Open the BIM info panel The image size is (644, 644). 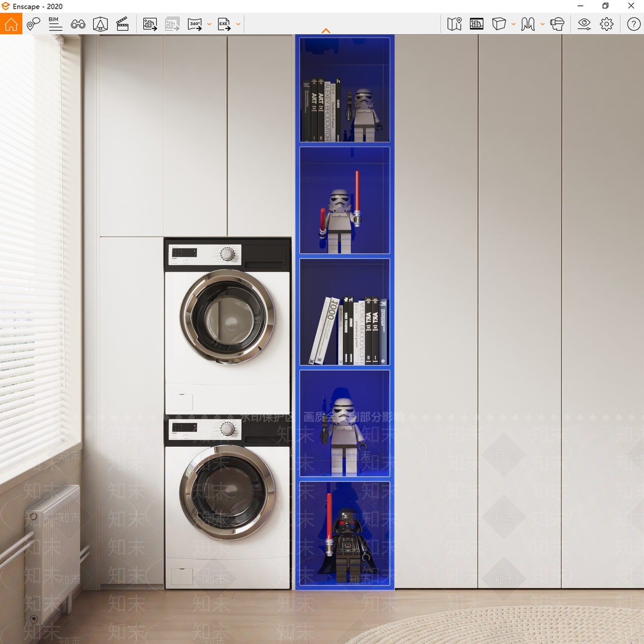[56, 24]
